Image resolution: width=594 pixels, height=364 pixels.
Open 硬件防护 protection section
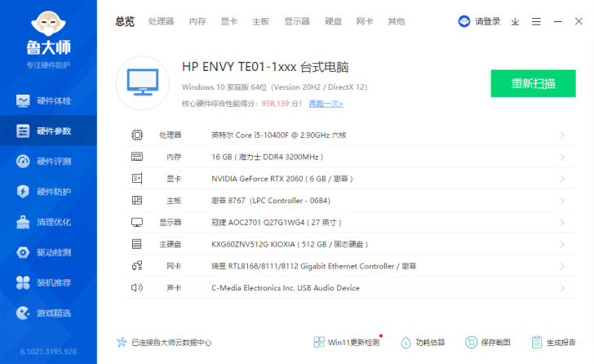tap(48, 192)
